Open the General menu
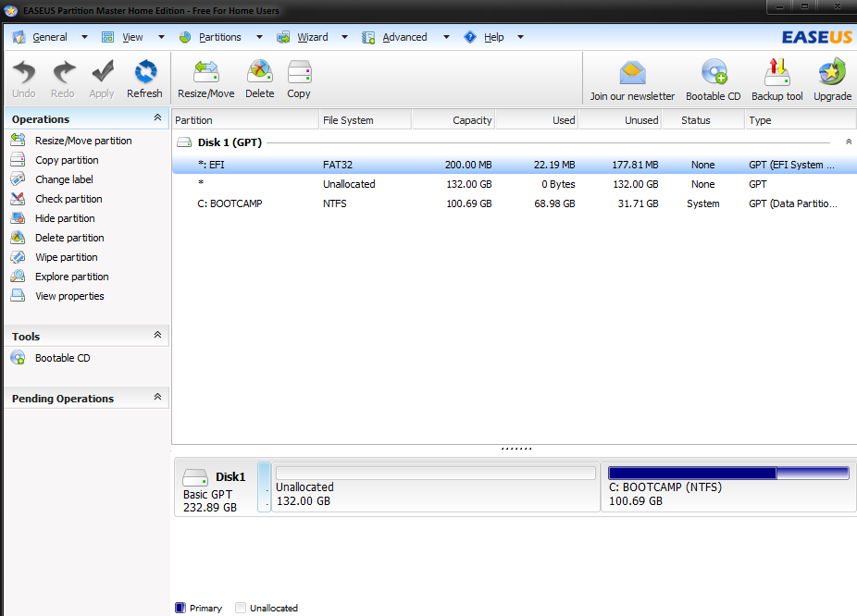 pyautogui.click(x=50, y=37)
